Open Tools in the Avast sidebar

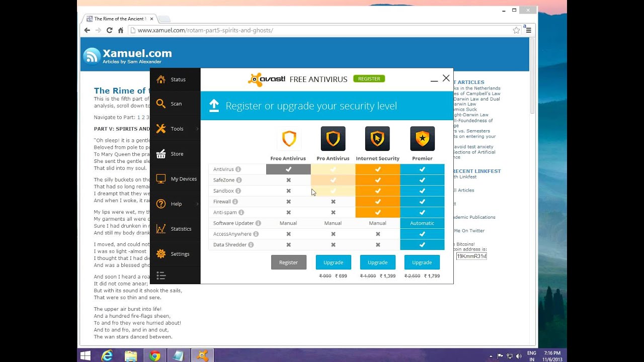(x=175, y=129)
